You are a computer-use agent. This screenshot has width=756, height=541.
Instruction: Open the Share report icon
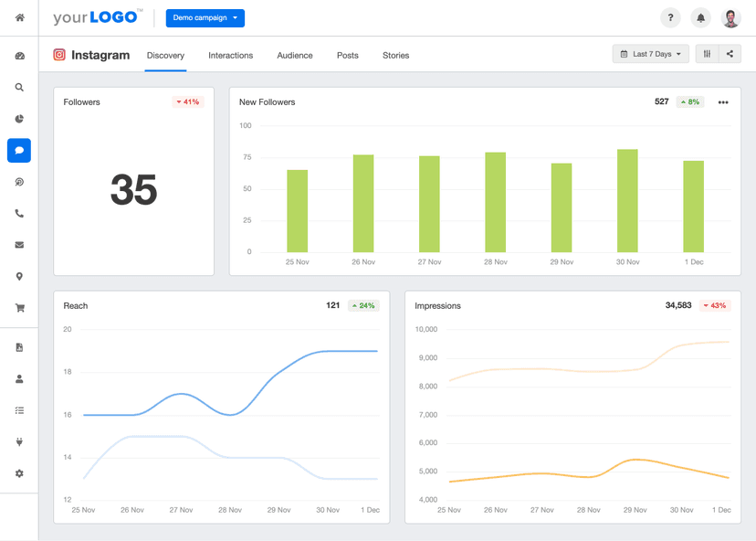[731, 54]
